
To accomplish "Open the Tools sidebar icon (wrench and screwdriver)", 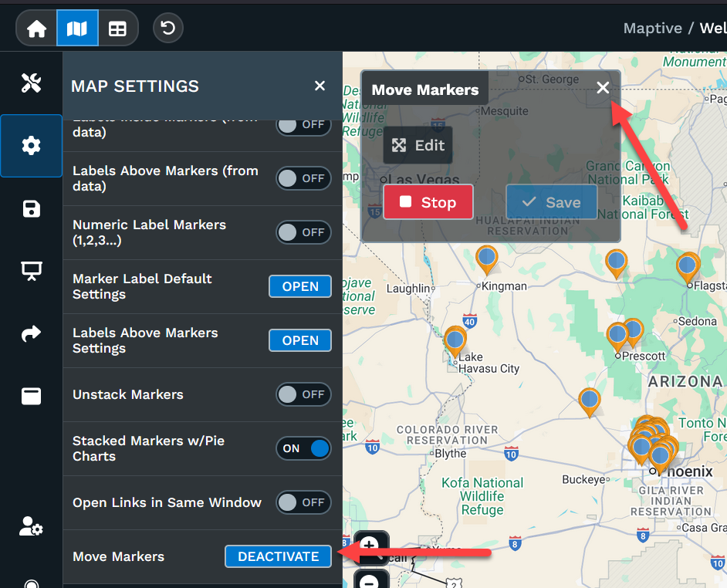I will pyautogui.click(x=31, y=83).
